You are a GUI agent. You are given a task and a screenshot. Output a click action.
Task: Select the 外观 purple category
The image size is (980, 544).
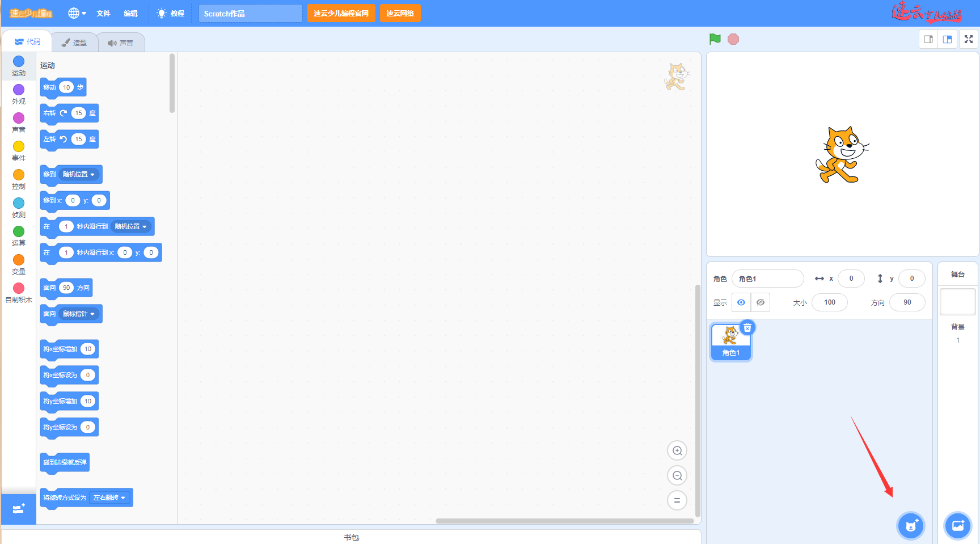(19, 94)
